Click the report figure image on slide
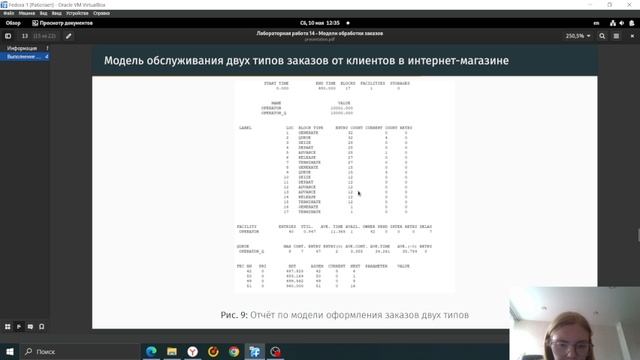The image size is (640, 360). pyautogui.click(x=344, y=186)
